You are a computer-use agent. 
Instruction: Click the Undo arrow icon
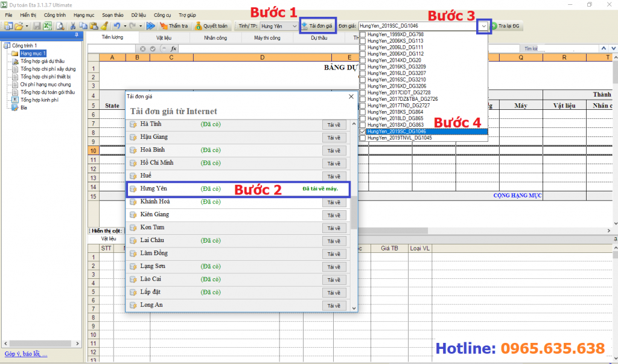[x=116, y=26]
